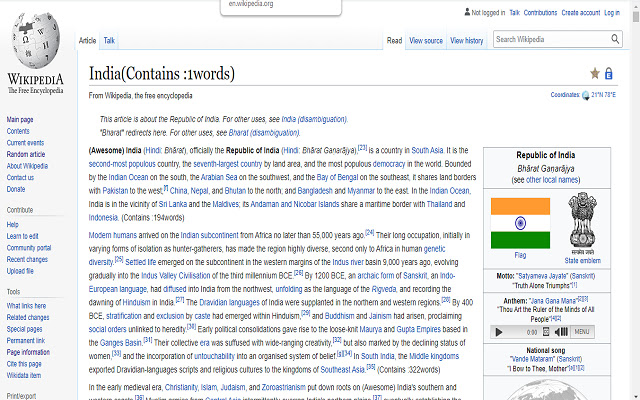Click the featured article star icon
Viewport: 640px width, 400px height.
pyautogui.click(x=595, y=73)
